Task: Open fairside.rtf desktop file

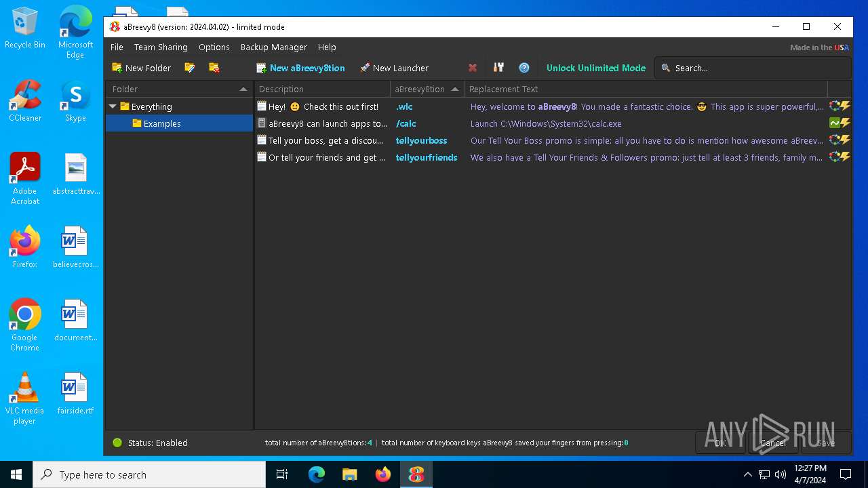Action: pos(75,393)
